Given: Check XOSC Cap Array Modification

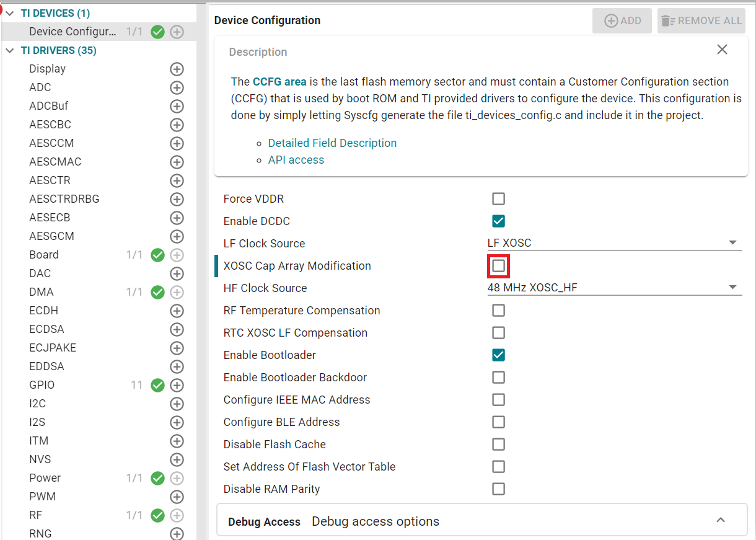Looking at the screenshot, I should pyautogui.click(x=498, y=265).
